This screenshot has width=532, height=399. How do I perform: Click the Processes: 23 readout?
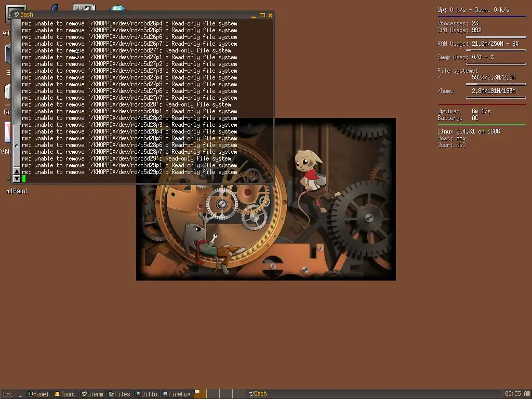point(458,23)
